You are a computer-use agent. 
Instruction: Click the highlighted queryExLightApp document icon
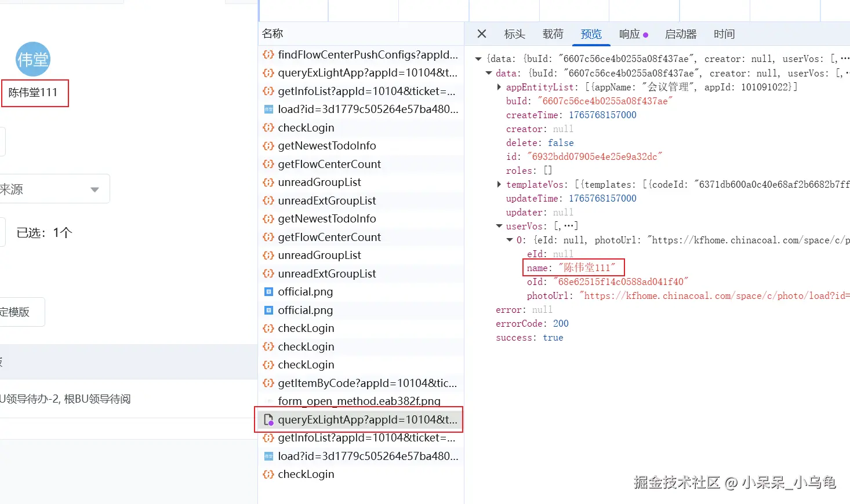point(268,419)
